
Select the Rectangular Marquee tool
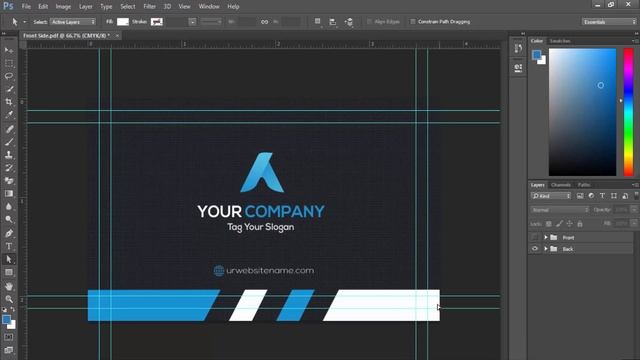coord(9,63)
